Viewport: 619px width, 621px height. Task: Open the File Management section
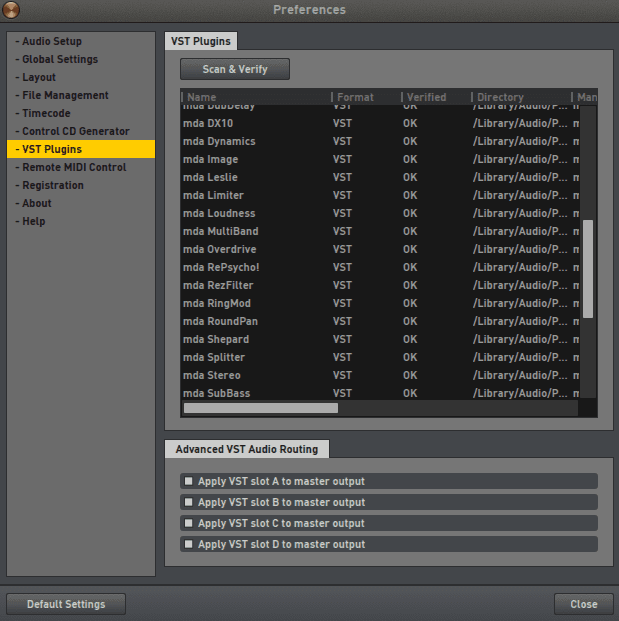(x=65, y=95)
